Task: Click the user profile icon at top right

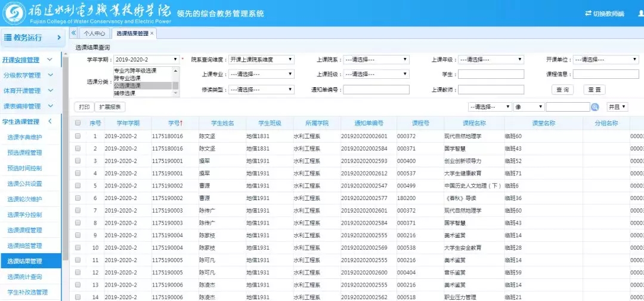Action: [x=640, y=14]
